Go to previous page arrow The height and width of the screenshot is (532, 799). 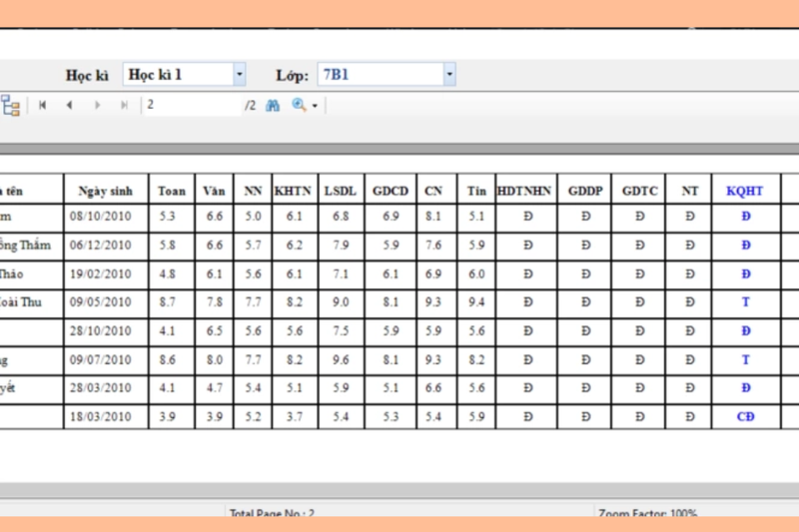click(x=69, y=105)
